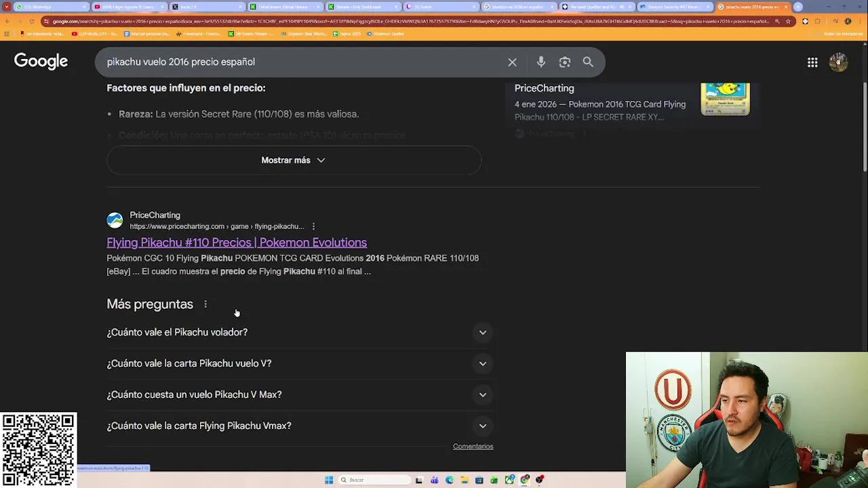Open the Flying Pikachu card thumbnail

[725, 99]
